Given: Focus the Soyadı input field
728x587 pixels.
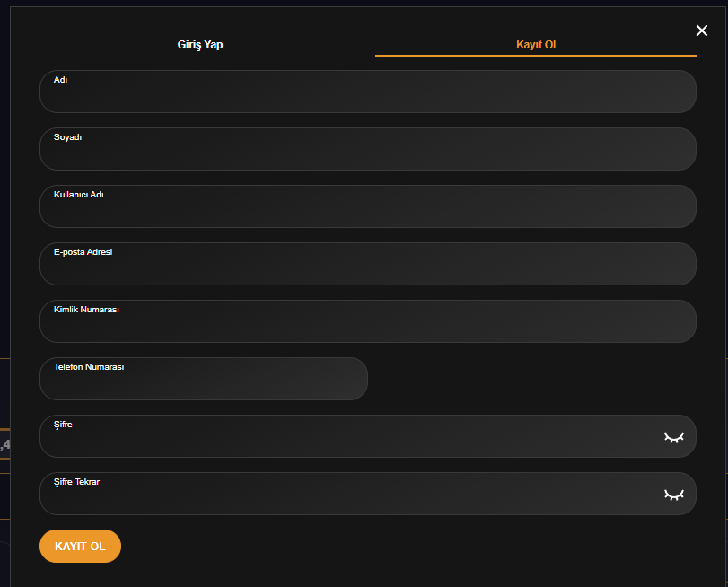Looking at the screenshot, I should [x=368, y=149].
